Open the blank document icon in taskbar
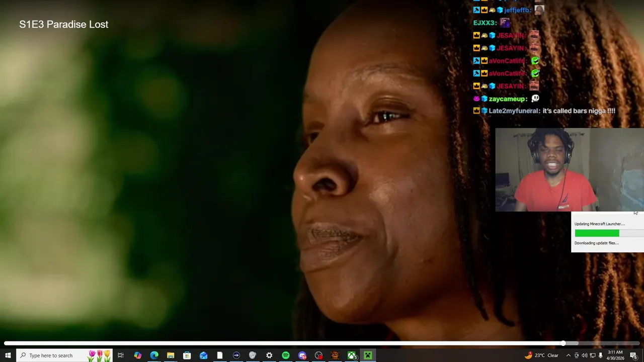The image size is (644, 362). (x=220, y=355)
